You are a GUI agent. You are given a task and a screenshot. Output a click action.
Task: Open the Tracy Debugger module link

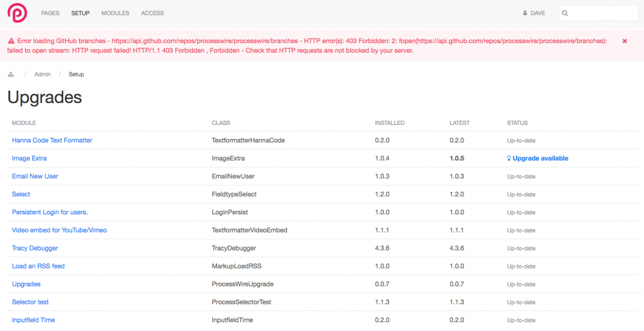point(35,248)
